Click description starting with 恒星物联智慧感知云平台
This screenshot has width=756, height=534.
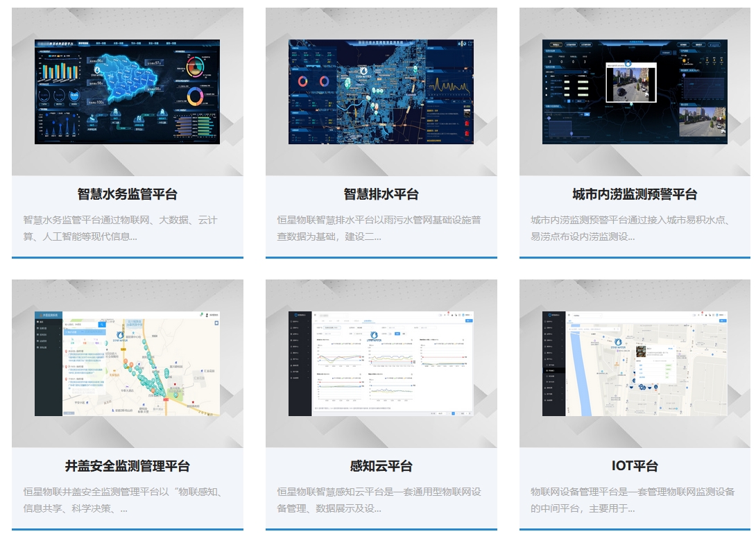coord(379,500)
